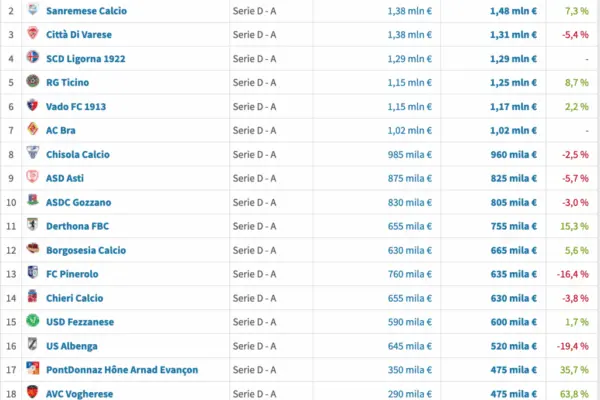The height and width of the screenshot is (400, 600).
Task: Click the AC Bra club crest icon
Action: [x=32, y=130]
